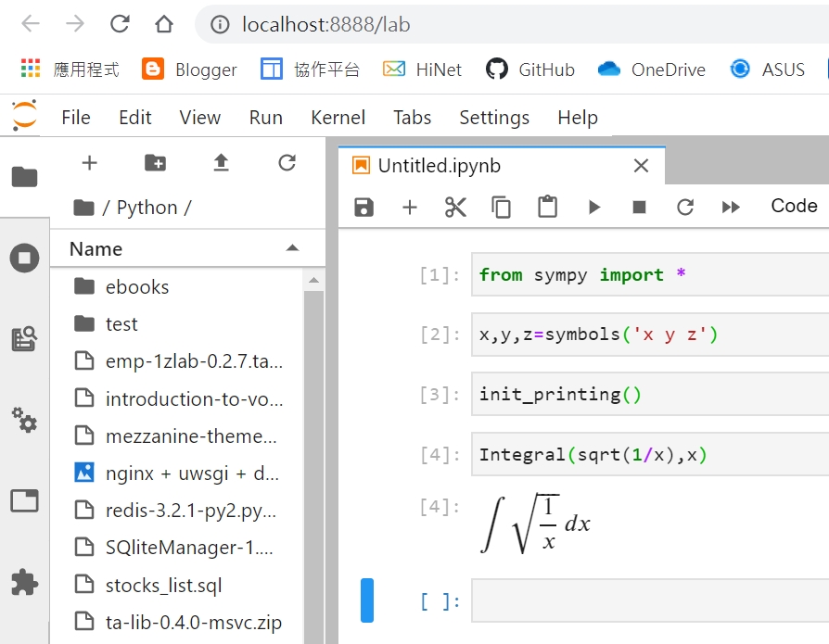Open the Extension Manager puzzle icon
This screenshot has height=644, width=829.
click(x=24, y=582)
